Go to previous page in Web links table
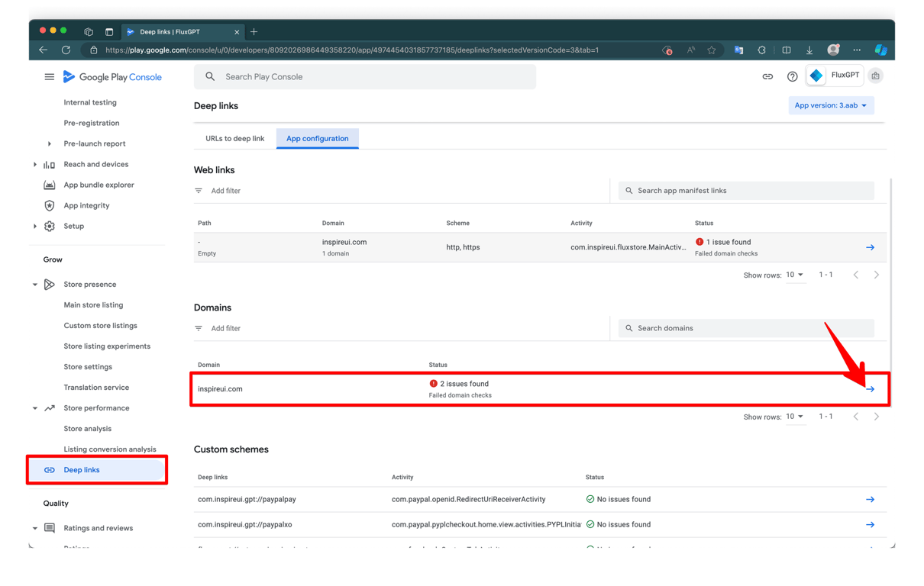The height and width of the screenshot is (586, 924). pyautogui.click(x=855, y=275)
